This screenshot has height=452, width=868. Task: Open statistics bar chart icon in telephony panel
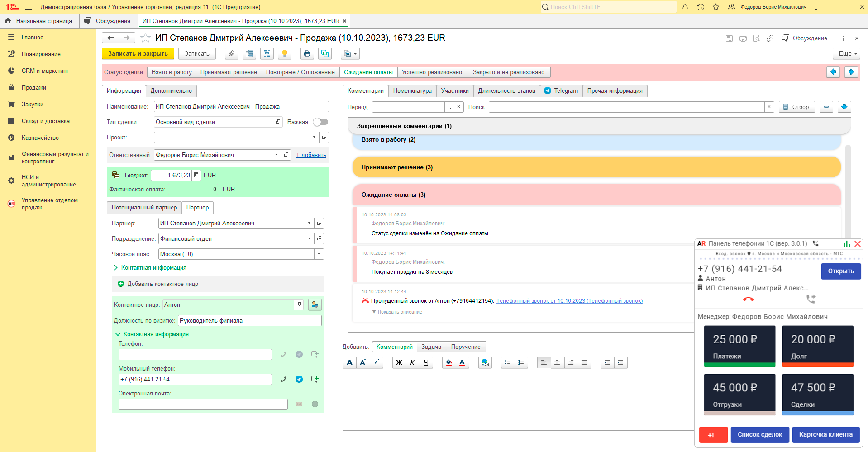pyautogui.click(x=846, y=243)
